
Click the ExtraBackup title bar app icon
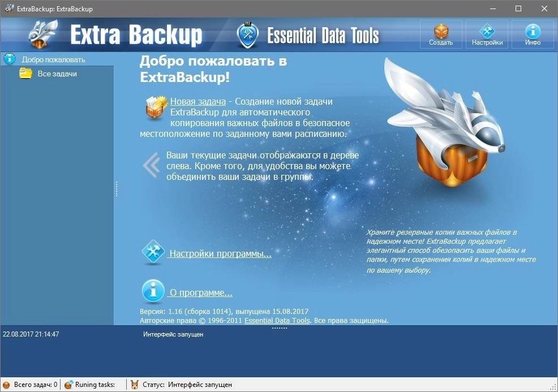pyautogui.click(x=10, y=8)
